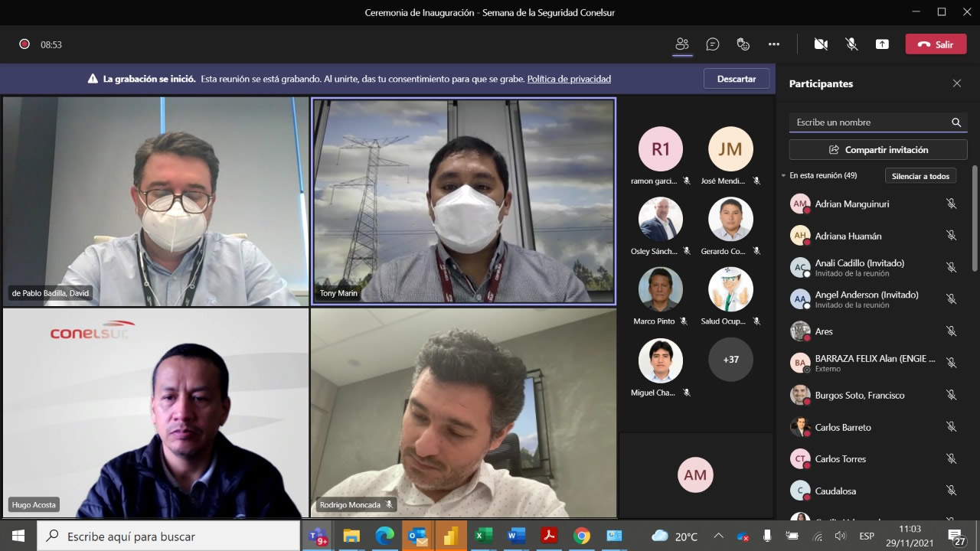The height and width of the screenshot is (551, 980).
Task: Open the Política de privacidad link
Action: [x=569, y=79]
